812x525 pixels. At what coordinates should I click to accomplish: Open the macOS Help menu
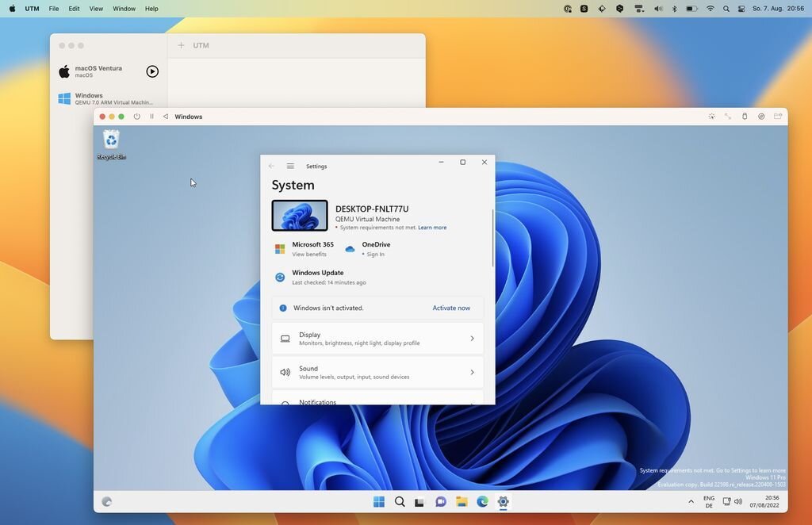[151, 8]
